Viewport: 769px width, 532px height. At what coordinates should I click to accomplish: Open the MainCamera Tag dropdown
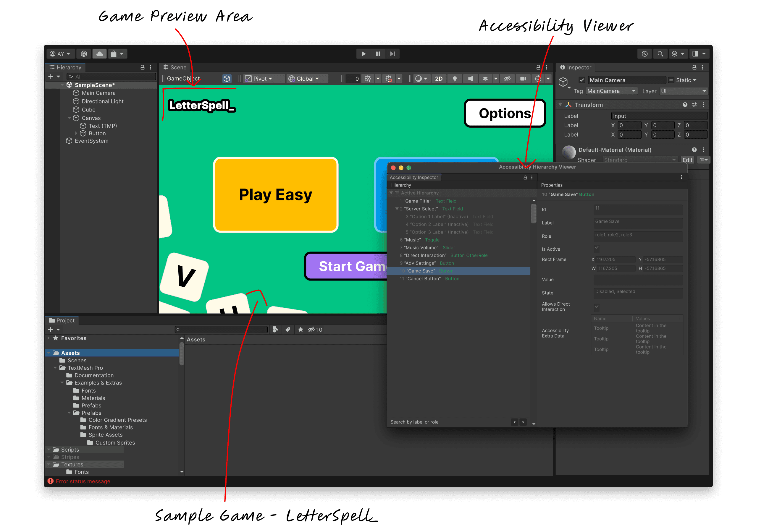tap(612, 91)
